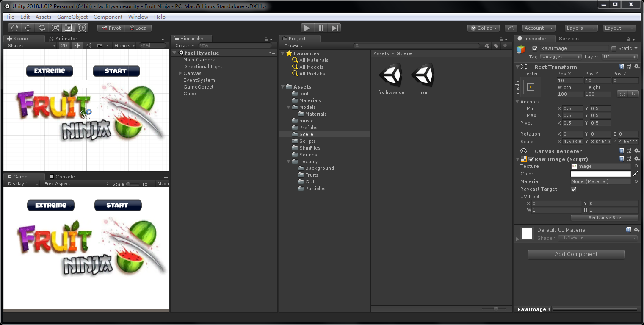Open Rect Transform help book icon
Viewport: 644px width, 325px height.
coord(622,67)
